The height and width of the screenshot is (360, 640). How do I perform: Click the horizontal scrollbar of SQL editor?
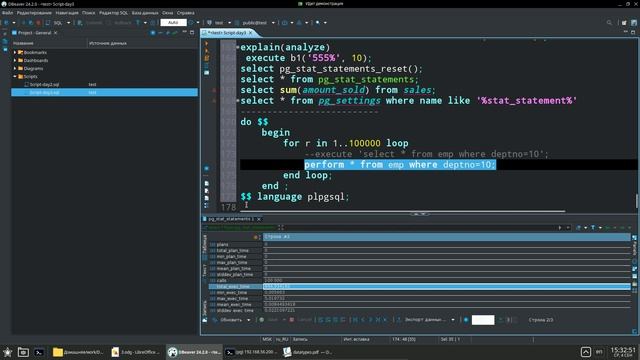point(402,211)
